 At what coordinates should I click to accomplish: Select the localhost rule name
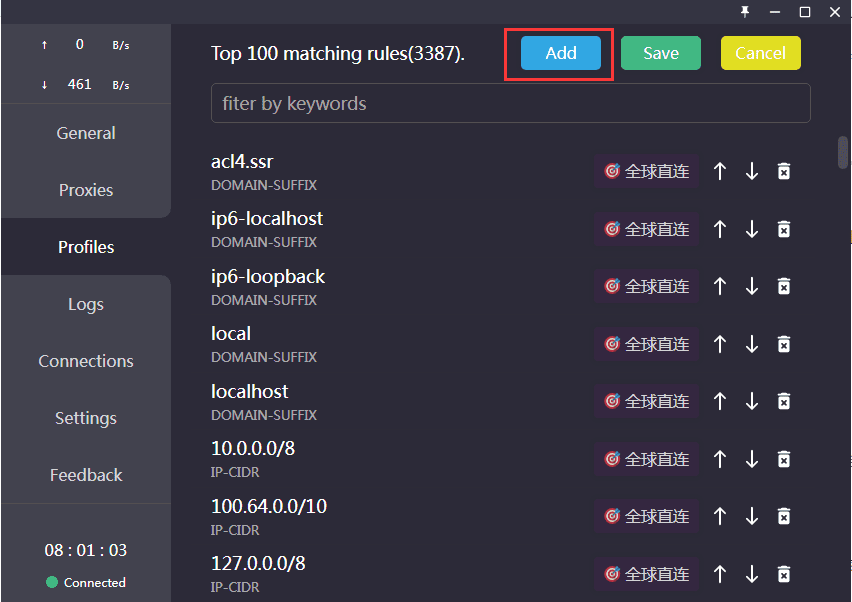249,391
